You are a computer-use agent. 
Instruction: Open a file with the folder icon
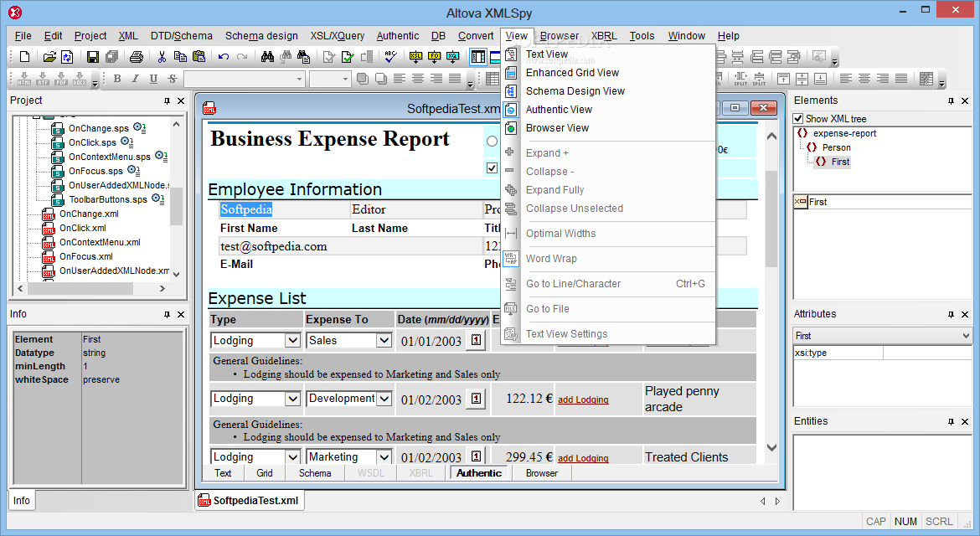click(49, 57)
